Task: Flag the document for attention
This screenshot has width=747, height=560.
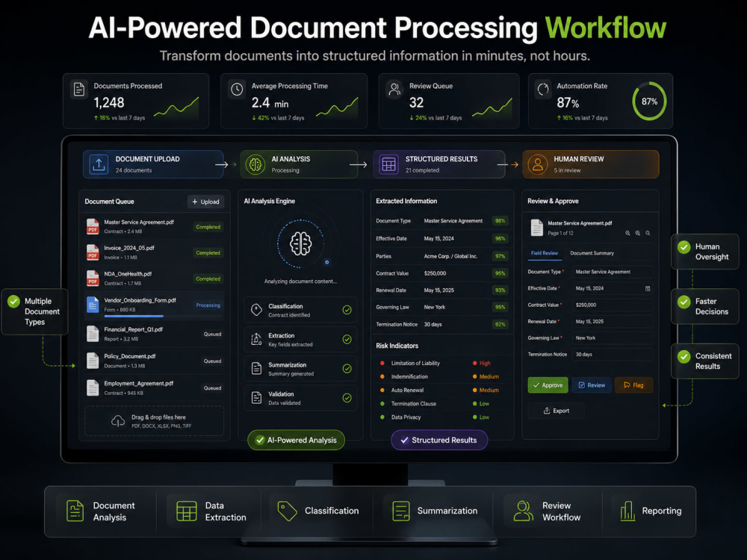Action: pyautogui.click(x=633, y=385)
